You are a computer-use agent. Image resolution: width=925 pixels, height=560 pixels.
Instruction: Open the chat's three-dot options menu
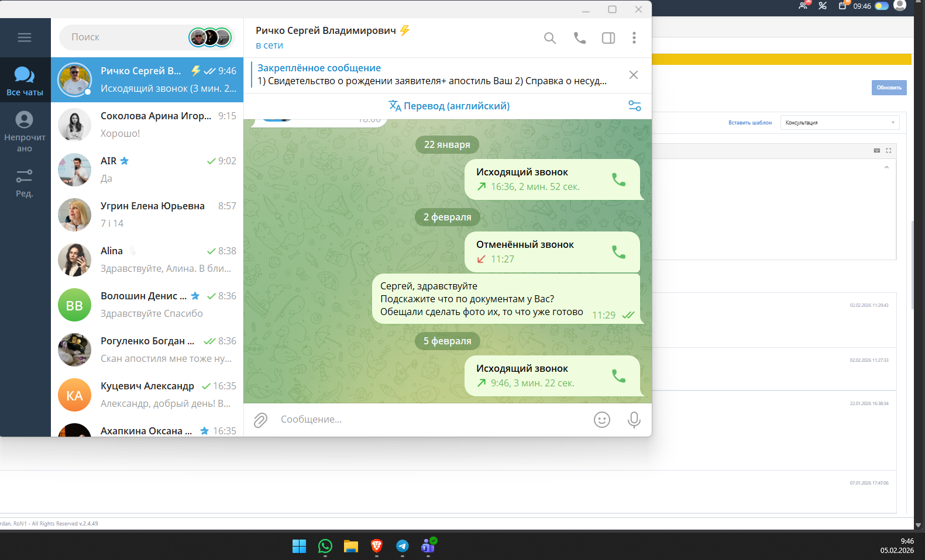pos(634,38)
